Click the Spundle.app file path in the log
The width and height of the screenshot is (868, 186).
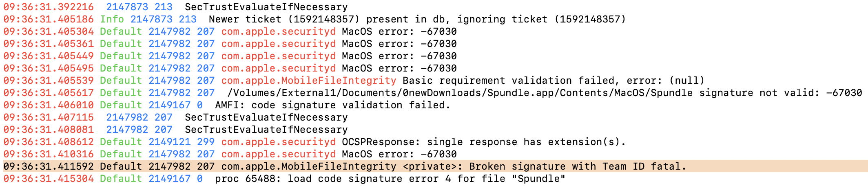click(x=460, y=93)
